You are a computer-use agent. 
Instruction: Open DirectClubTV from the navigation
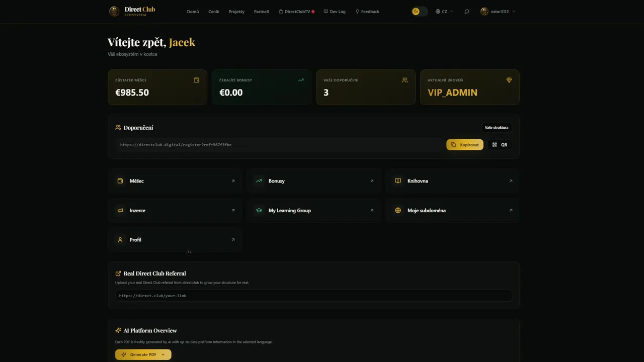point(297,12)
